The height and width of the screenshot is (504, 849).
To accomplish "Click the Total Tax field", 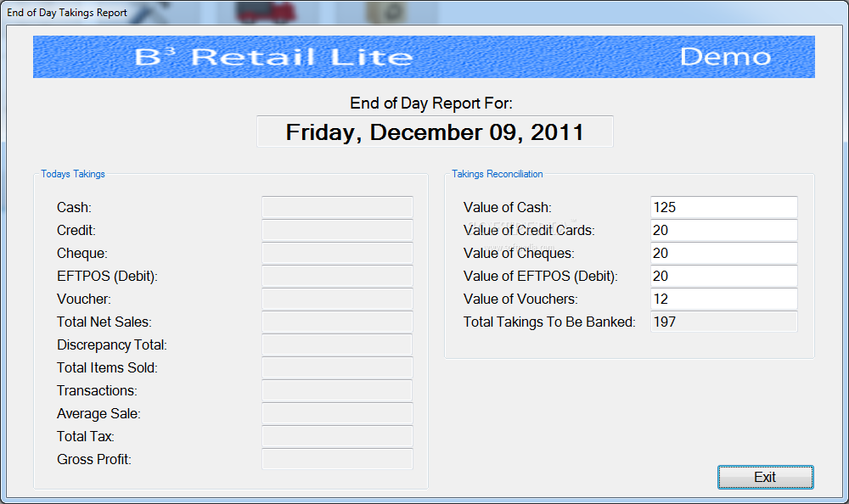I will click(x=337, y=436).
